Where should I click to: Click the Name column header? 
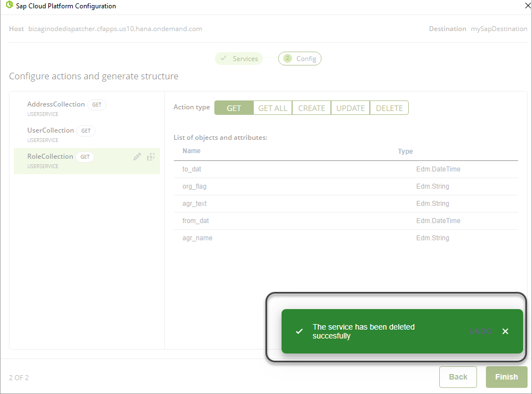click(x=192, y=151)
